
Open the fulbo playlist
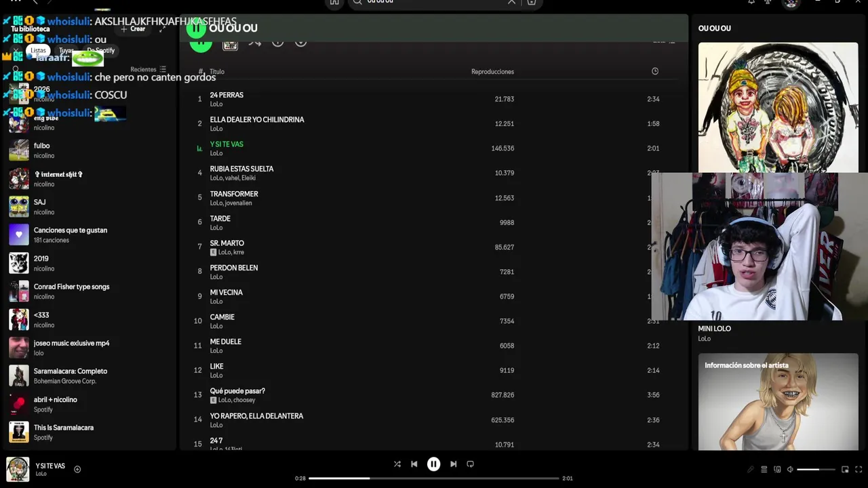tap(88, 150)
